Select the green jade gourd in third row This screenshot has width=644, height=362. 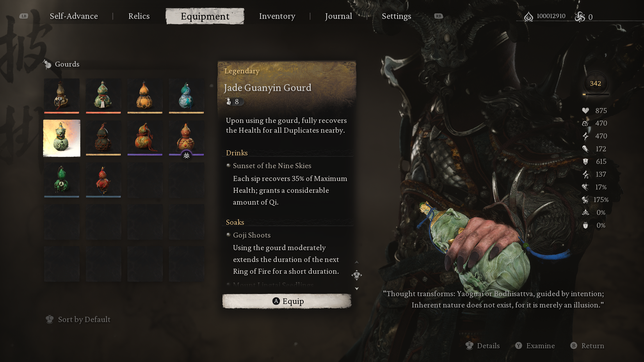tap(62, 180)
